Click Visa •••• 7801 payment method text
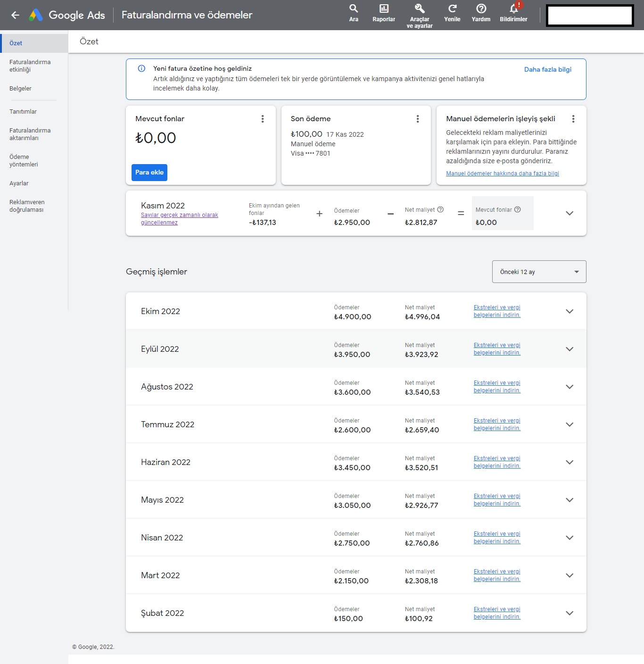The image size is (644, 664). (x=311, y=153)
